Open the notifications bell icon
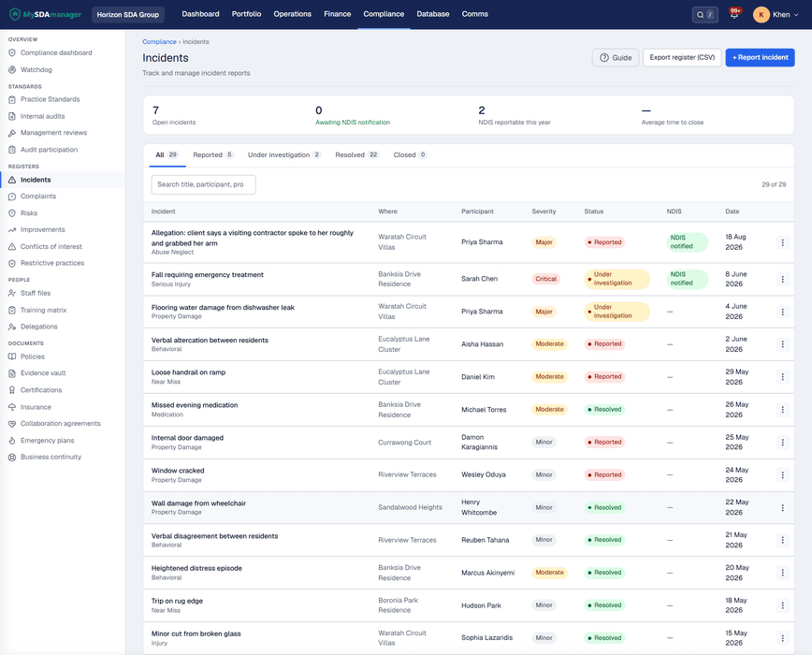 tap(733, 14)
